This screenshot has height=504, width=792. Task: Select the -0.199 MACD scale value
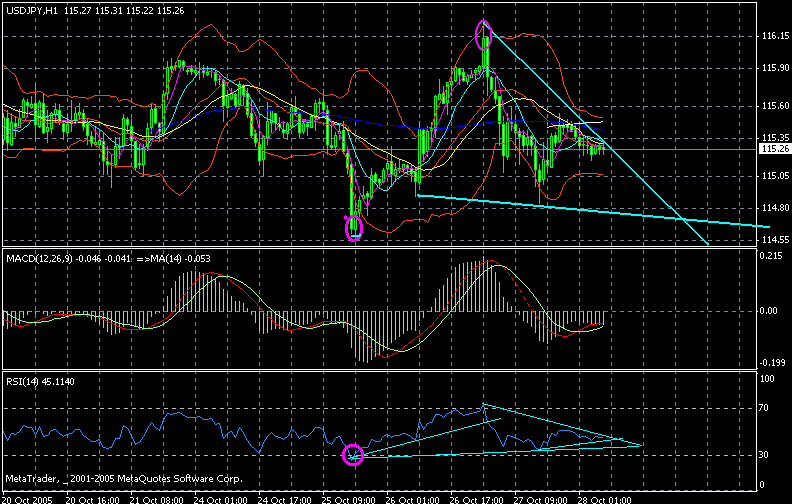click(773, 363)
